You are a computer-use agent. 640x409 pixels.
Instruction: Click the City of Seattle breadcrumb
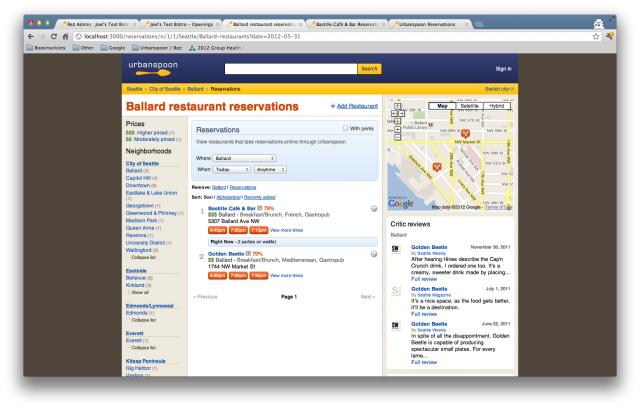tap(164, 89)
